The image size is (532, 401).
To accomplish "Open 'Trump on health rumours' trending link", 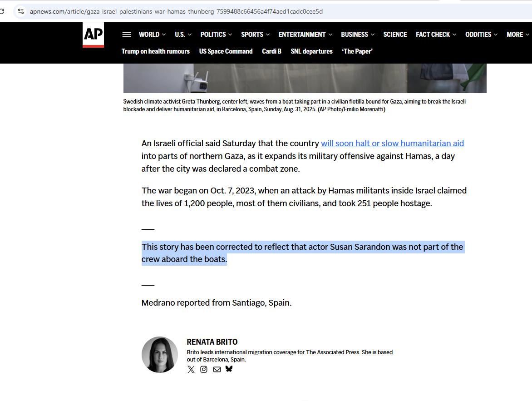I will pyautogui.click(x=156, y=51).
